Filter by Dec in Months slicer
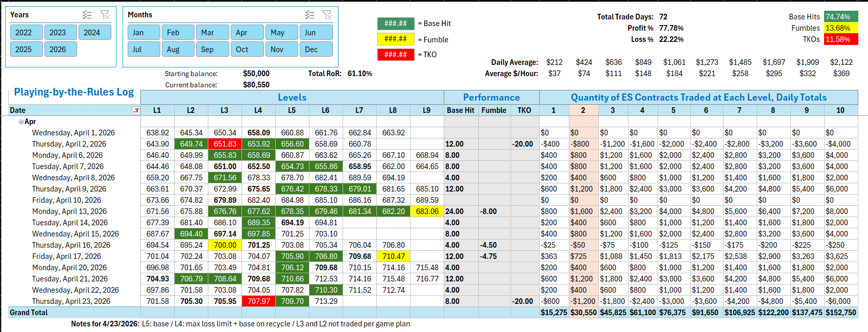The width and height of the screenshot is (868, 332). point(316,49)
